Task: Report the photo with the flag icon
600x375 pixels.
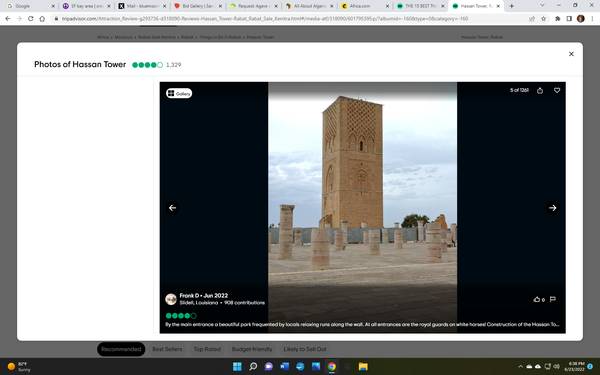Action: tap(553, 299)
